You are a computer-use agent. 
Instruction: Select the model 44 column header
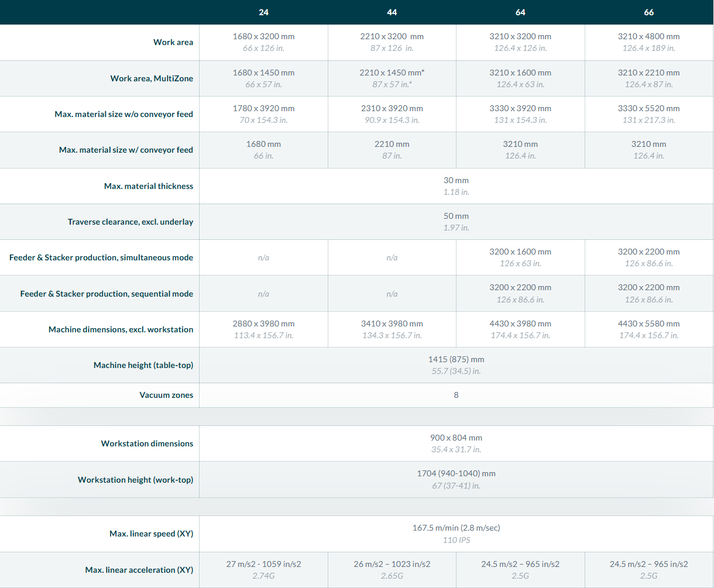pyautogui.click(x=392, y=12)
